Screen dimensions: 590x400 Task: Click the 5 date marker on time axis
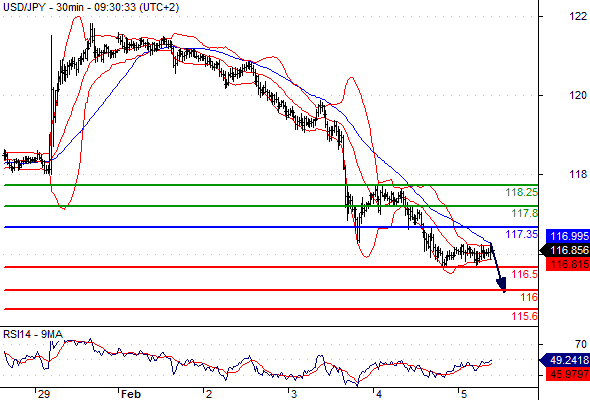pyautogui.click(x=464, y=394)
